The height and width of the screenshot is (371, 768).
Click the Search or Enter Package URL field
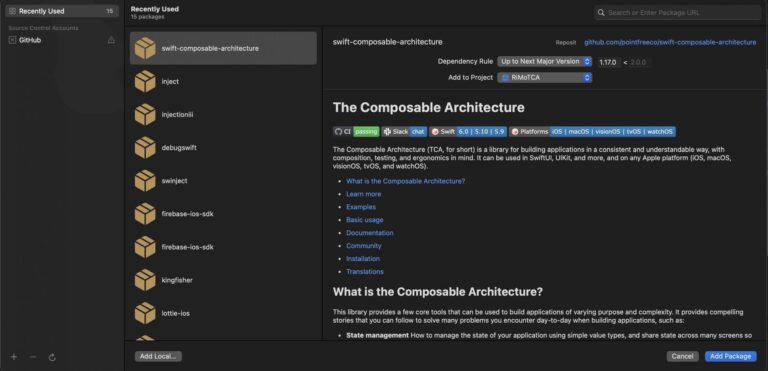pos(678,13)
